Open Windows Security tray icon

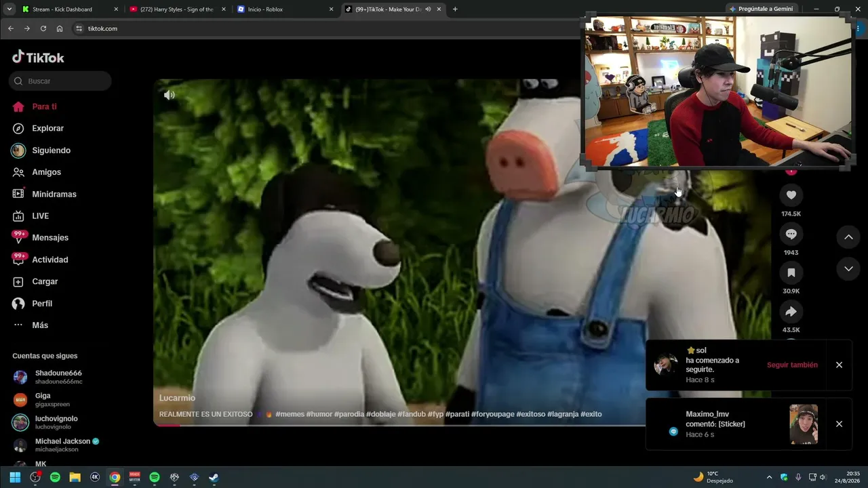click(x=784, y=477)
